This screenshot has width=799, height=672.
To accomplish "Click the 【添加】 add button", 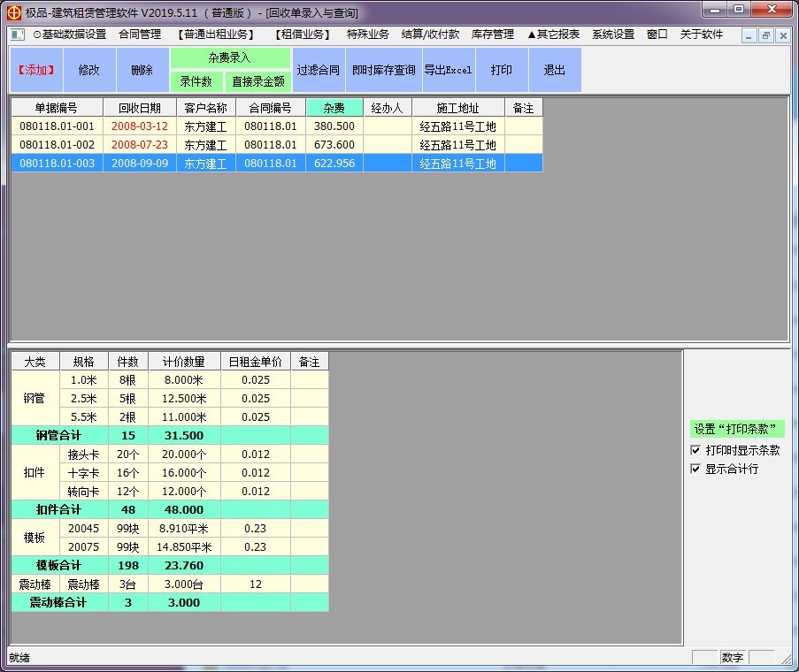I will 36,70.
